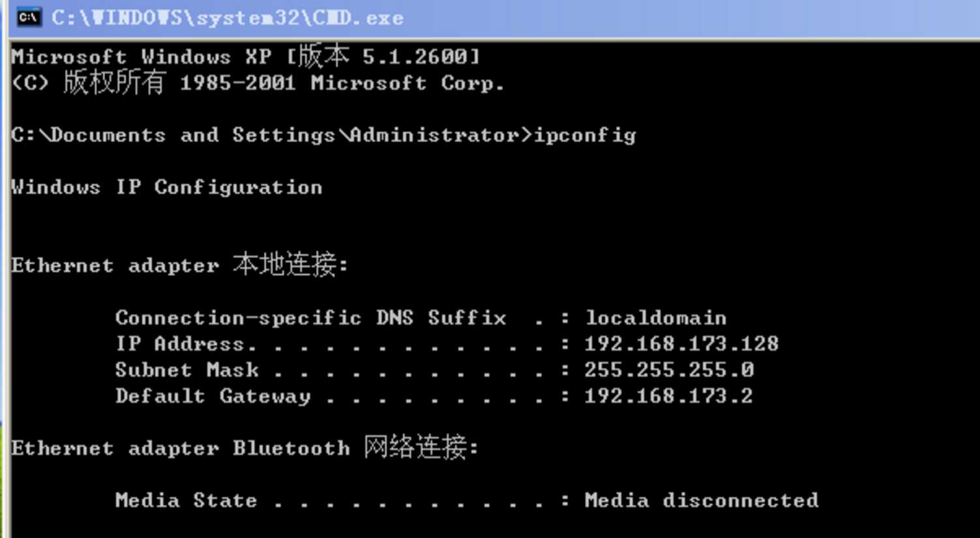
Task: Click the Subnet Mask label
Action: (186, 370)
